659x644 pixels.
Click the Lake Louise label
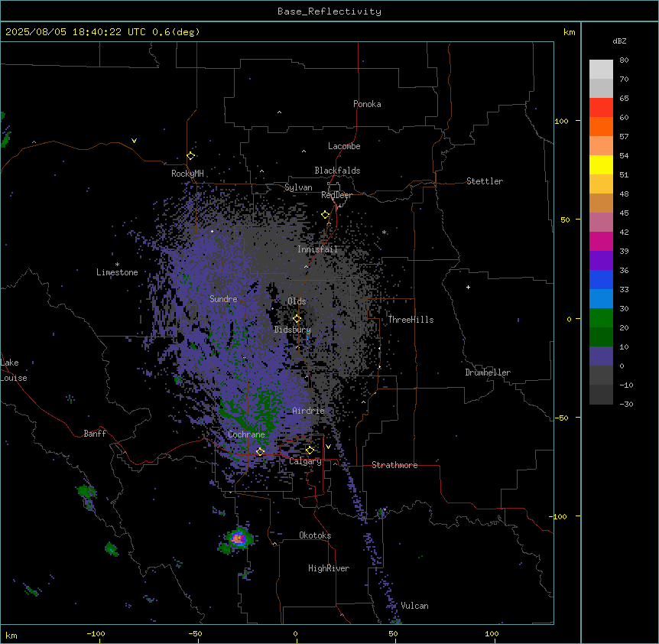pos(14,370)
